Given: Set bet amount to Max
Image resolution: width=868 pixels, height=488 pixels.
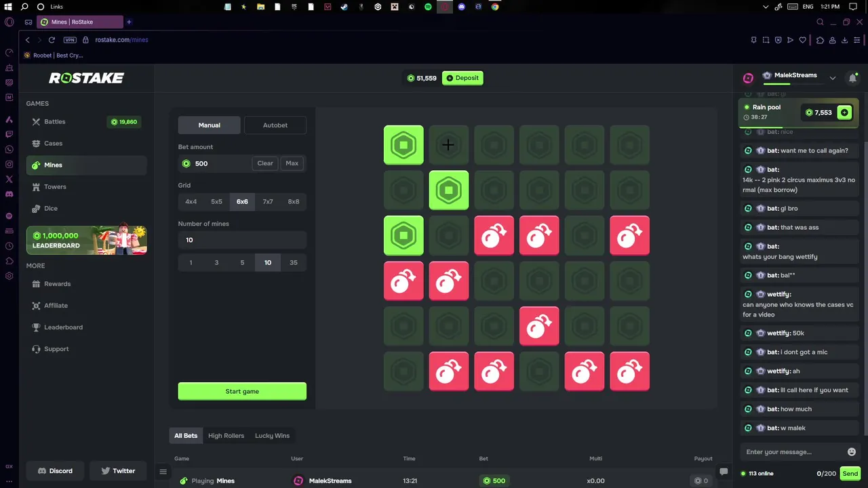Looking at the screenshot, I should click(292, 163).
